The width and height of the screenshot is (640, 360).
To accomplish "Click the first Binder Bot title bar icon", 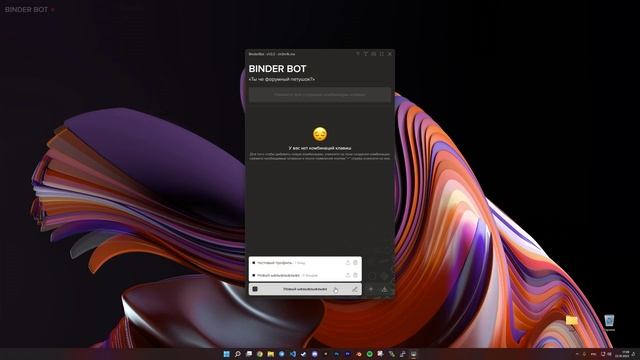I will click(x=358, y=54).
